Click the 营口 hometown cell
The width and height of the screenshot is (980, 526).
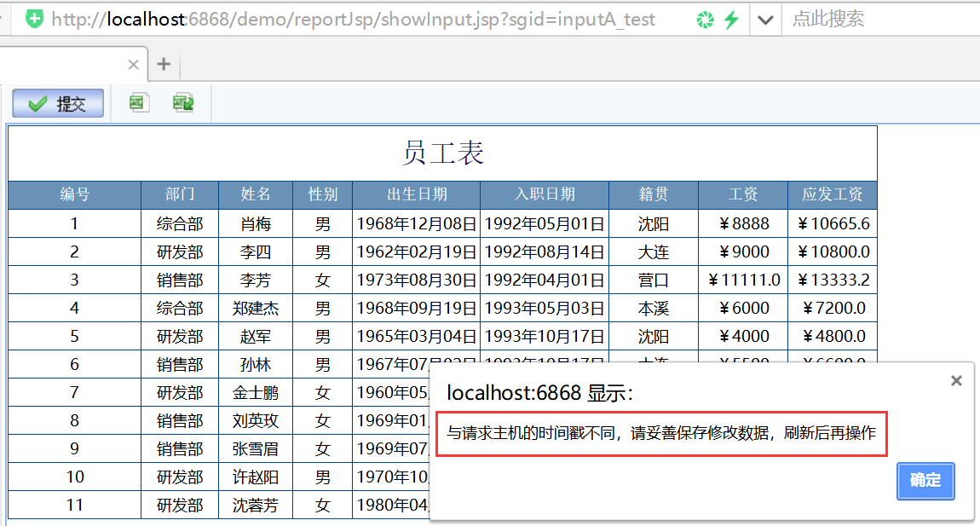coord(654,280)
